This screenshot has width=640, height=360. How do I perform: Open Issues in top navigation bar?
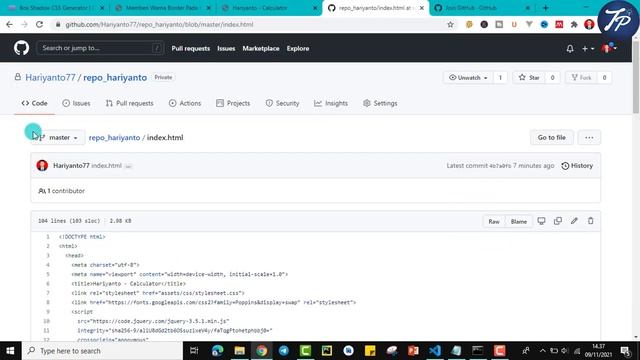pyautogui.click(x=226, y=49)
